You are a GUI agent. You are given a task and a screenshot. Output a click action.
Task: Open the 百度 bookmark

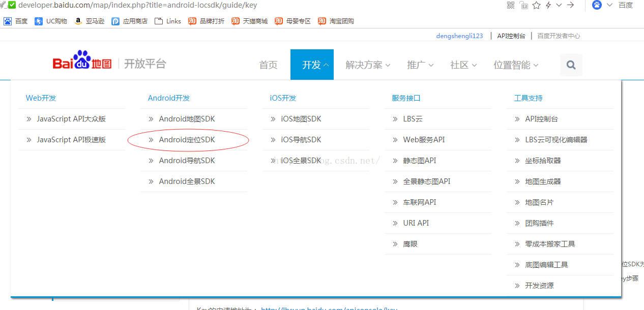16,21
